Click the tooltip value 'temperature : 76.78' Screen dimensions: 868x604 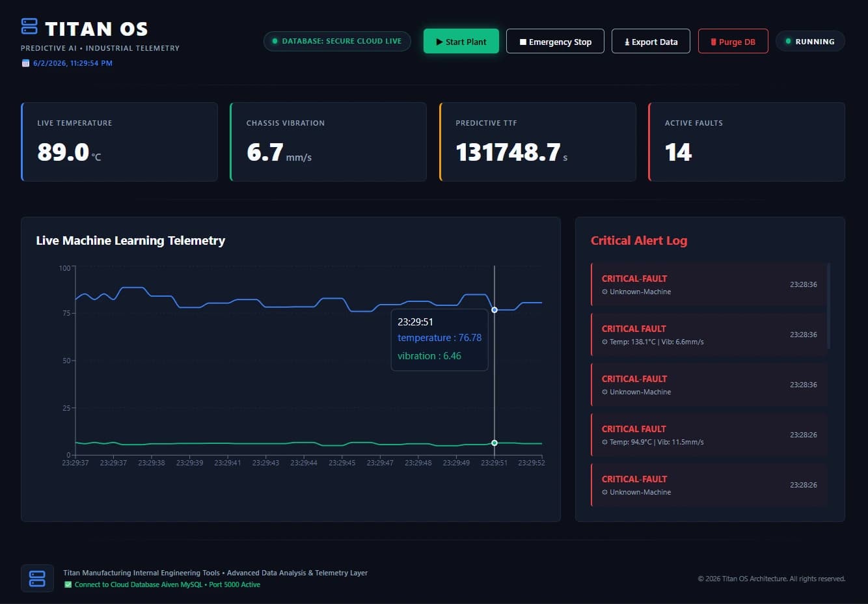[x=440, y=338]
